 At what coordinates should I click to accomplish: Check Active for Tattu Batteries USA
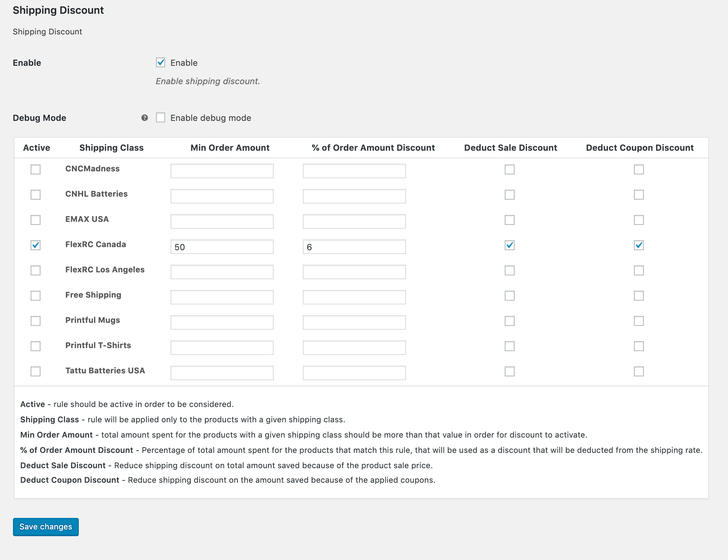tap(36, 371)
